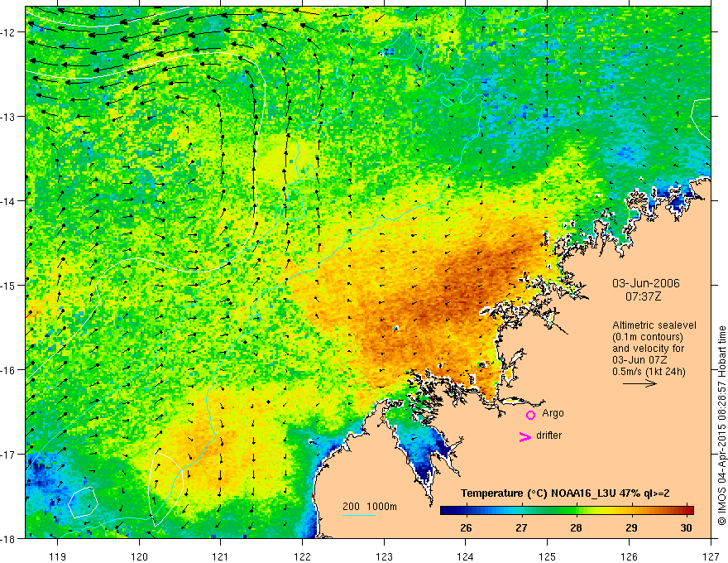
Task: Click the colorbar value 30
Action: [x=686, y=528]
